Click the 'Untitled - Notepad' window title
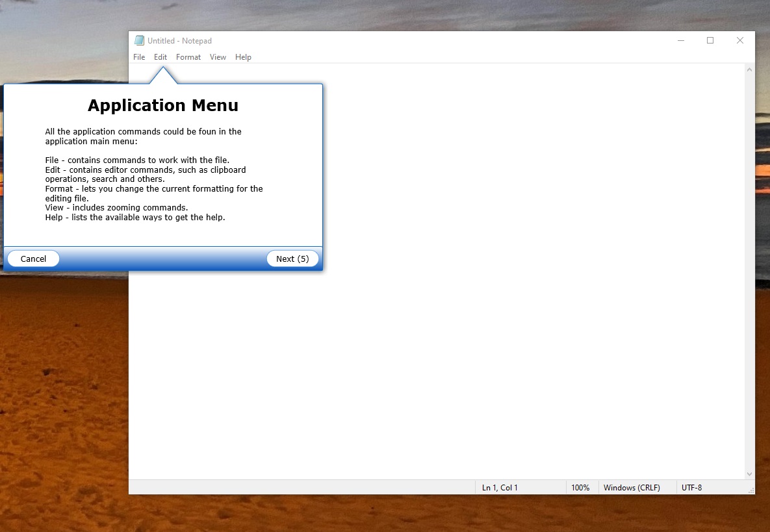Screen dimensions: 770x532 [179, 41]
